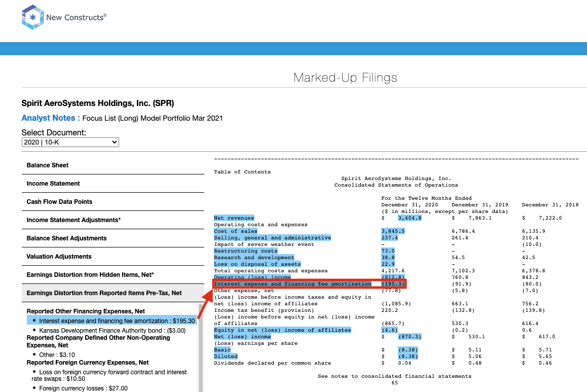
Task: Click the highlighted Basic earnings per share label
Action: click(223, 350)
